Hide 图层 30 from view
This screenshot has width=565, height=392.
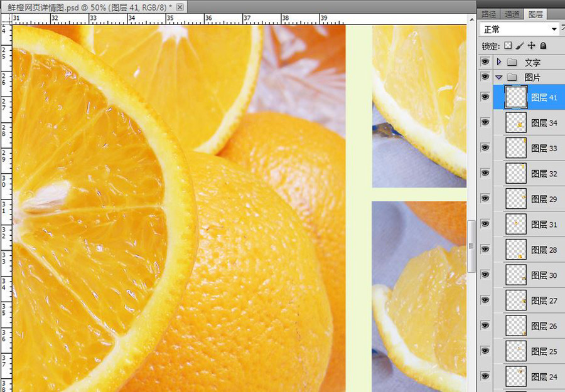[485, 275]
